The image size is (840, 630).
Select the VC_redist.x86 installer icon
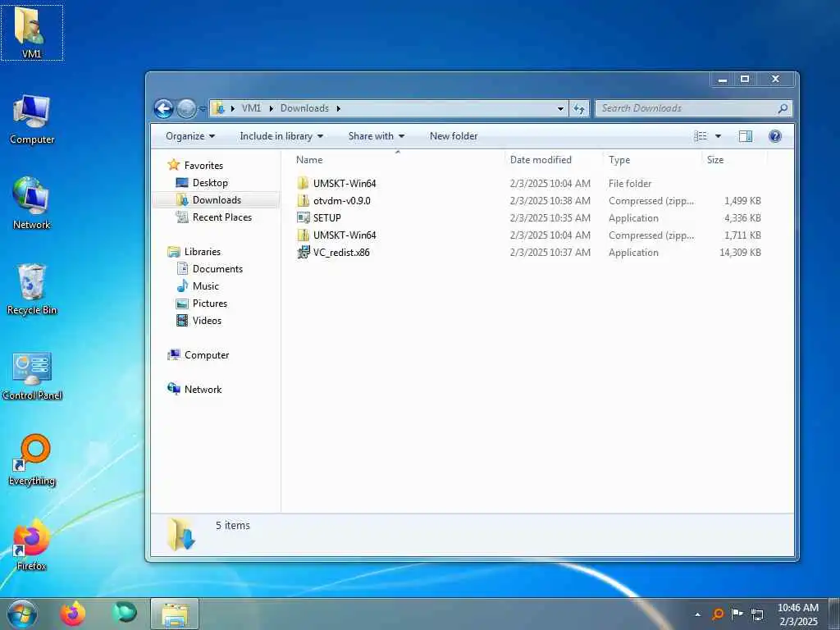304,253
